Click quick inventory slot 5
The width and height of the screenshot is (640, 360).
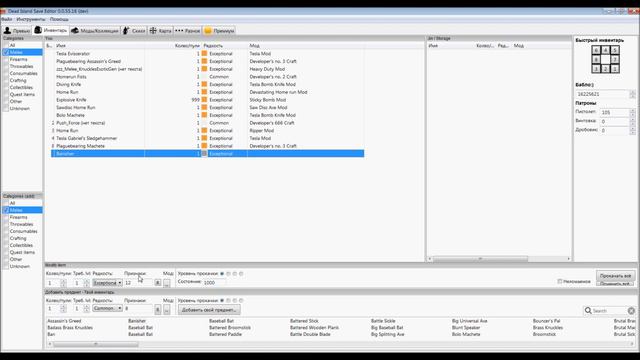click(x=615, y=50)
